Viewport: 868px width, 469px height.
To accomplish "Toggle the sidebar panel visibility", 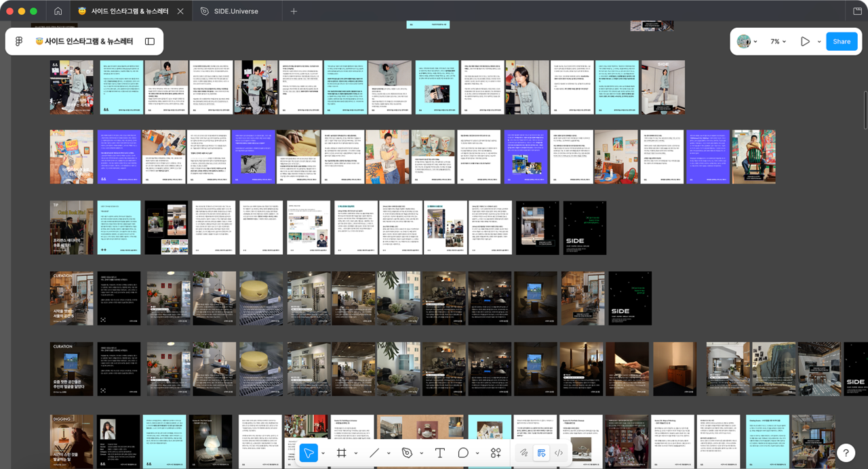I will (x=150, y=41).
